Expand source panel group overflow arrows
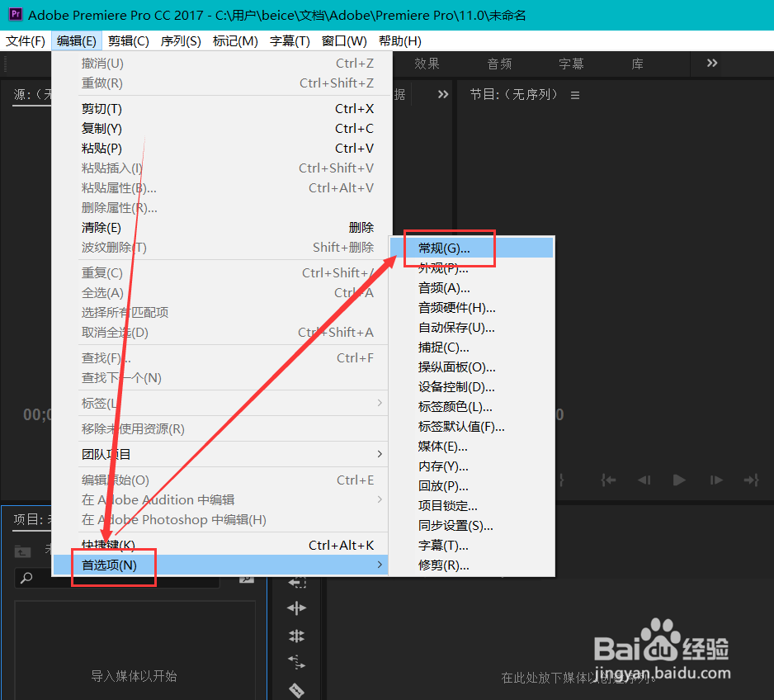Image resolution: width=774 pixels, height=700 pixels. pyautogui.click(x=443, y=94)
